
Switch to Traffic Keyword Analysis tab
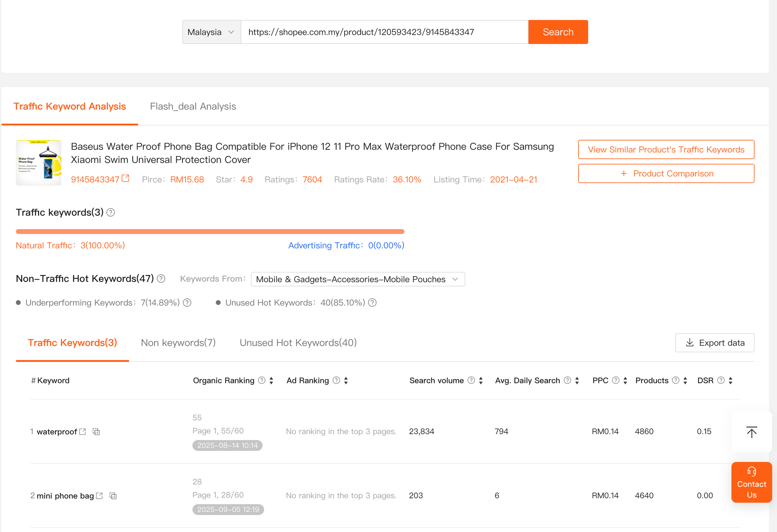(70, 106)
